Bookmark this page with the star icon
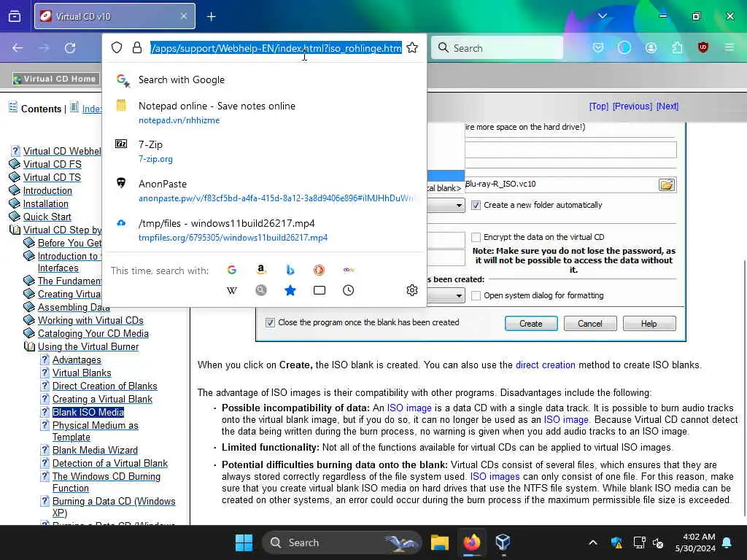747x560 pixels. [x=412, y=47]
